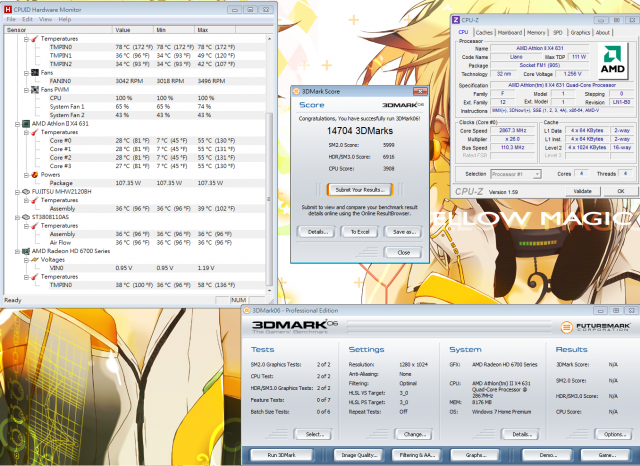Click the Select button under Tests
Viewport: 640px width, 466px height.
coord(314,434)
